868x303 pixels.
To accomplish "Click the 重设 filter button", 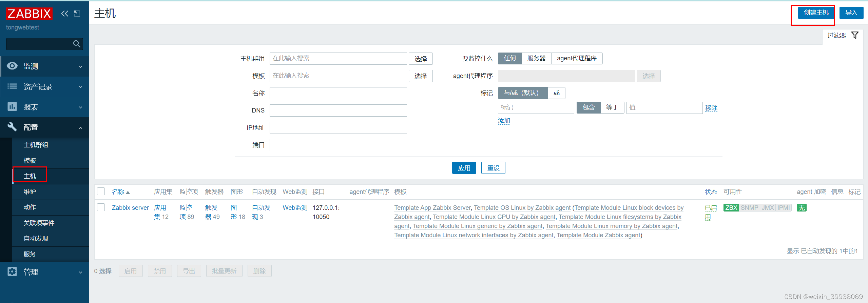I will coord(493,168).
